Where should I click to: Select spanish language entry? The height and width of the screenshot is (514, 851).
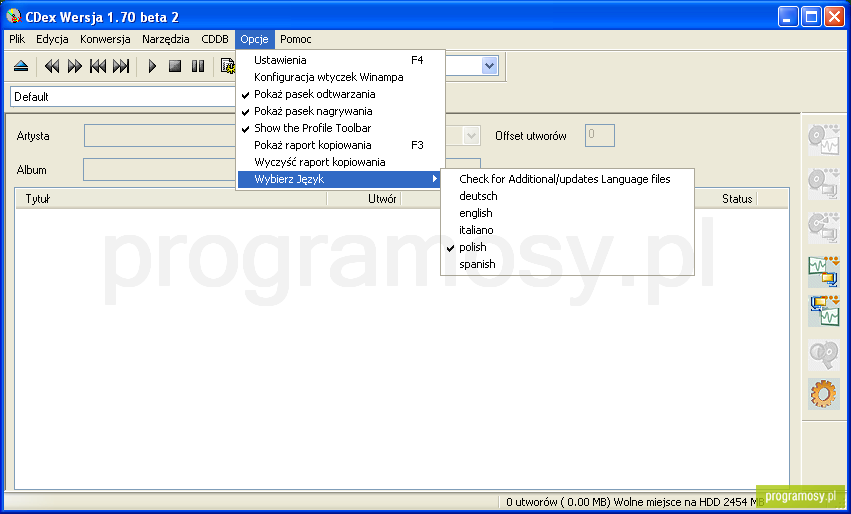(x=567, y=264)
